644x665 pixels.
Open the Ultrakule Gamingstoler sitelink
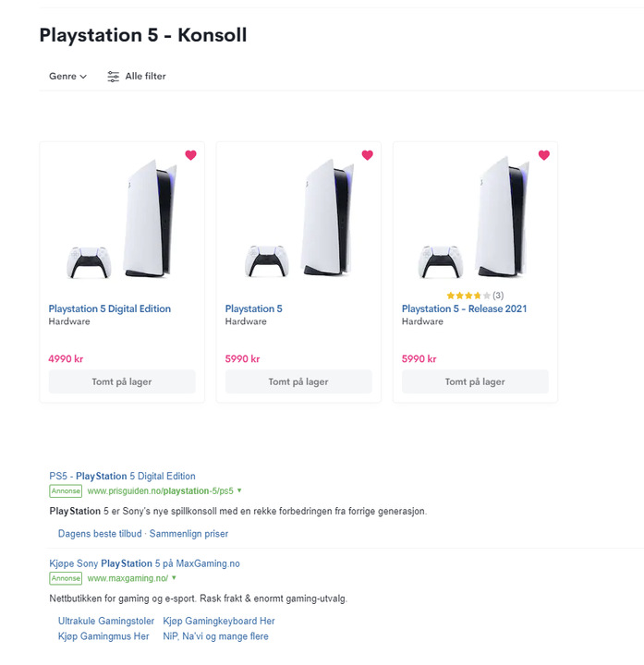(106, 621)
